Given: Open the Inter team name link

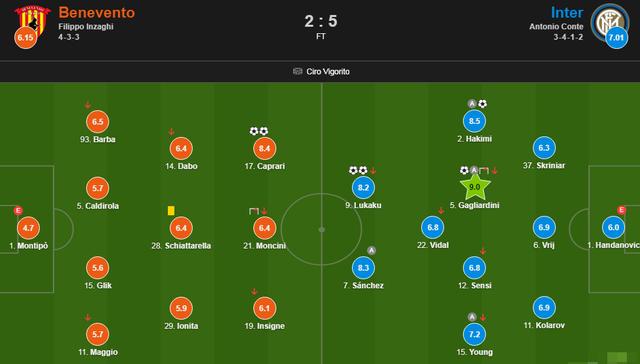Looking at the screenshot, I should point(567,13).
